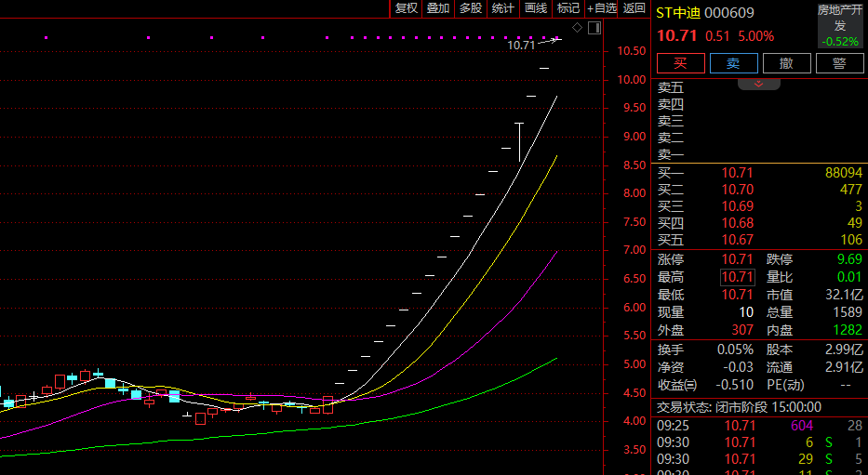Toggle the side panel layout icon
Viewport: 868px width, 475px height.
pyautogui.click(x=594, y=28)
